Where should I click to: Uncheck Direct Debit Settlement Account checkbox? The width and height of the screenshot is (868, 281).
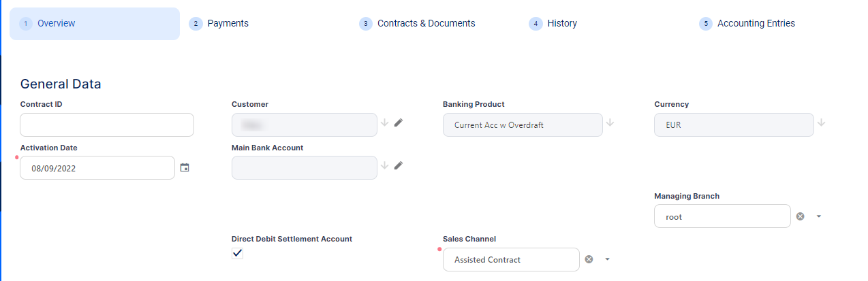(x=238, y=253)
